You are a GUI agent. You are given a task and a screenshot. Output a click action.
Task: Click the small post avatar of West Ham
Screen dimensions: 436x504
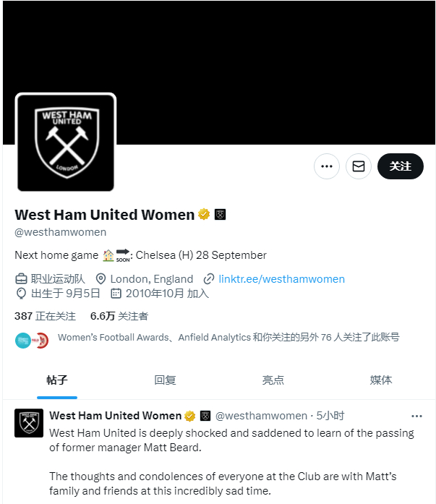(29, 423)
